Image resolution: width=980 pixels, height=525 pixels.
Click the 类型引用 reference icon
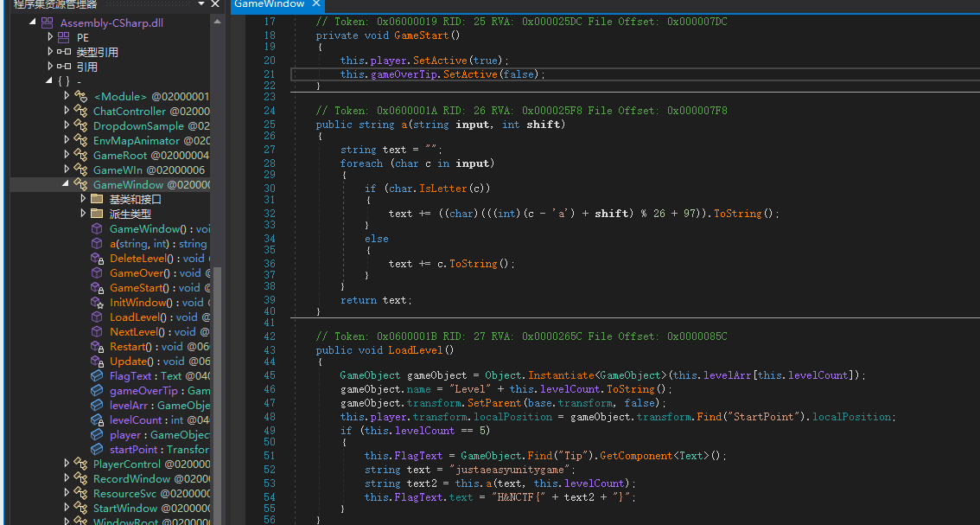[x=64, y=52]
